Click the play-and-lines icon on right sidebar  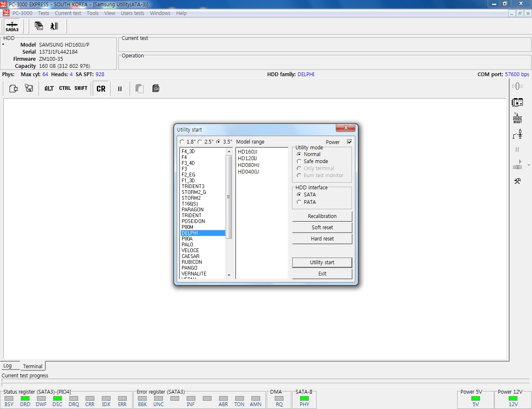pyautogui.click(x=517, y=165)
